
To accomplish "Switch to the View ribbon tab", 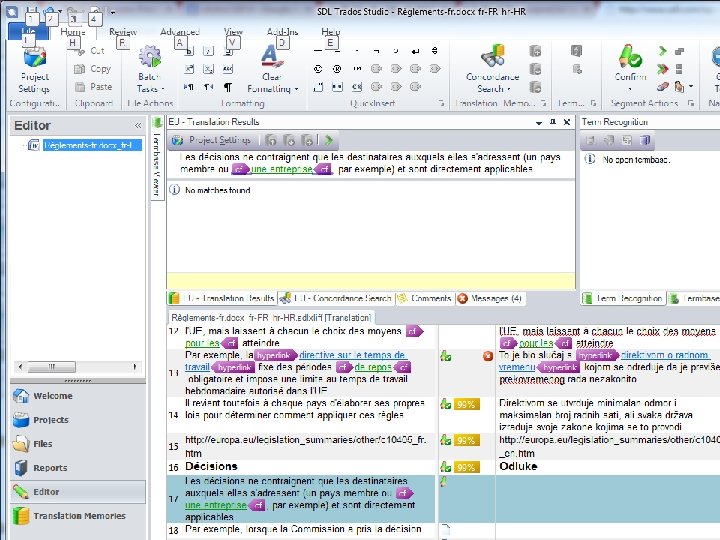I will 233,32.
